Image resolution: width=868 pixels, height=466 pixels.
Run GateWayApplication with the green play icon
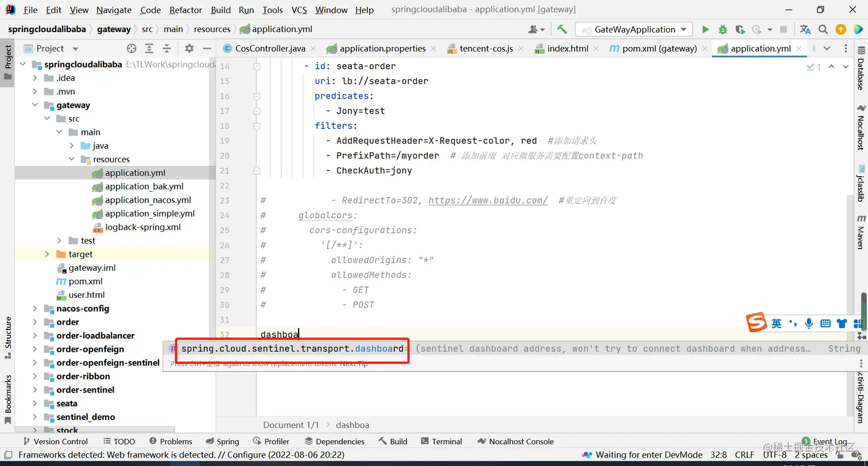tap(706, 29)
